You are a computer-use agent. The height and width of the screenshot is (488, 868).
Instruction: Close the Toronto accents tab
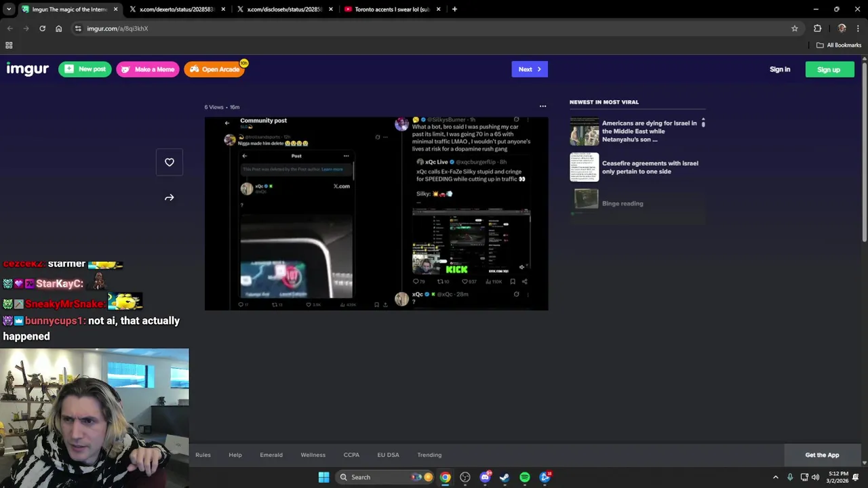pyautogui.click(x=439, y=9)
